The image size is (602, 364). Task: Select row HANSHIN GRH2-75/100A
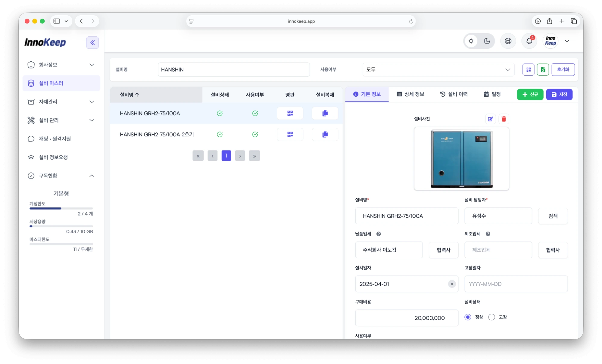pyautogui.click(x=226, y=113)
